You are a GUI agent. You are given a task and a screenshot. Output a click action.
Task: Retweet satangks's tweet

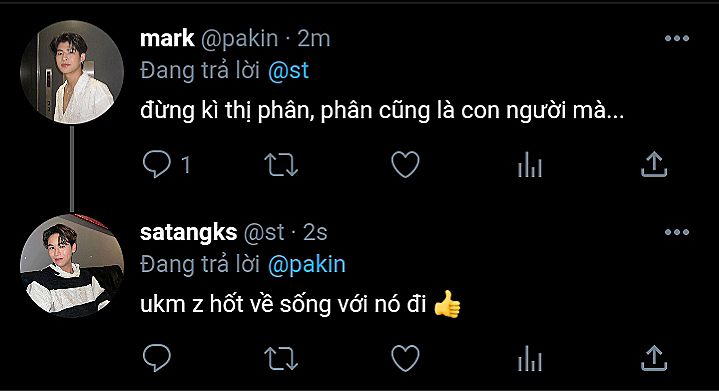281,358
